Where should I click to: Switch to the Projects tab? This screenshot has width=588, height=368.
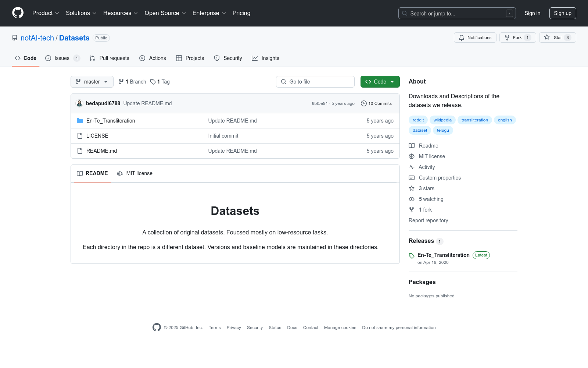click(x=190, y=58)
